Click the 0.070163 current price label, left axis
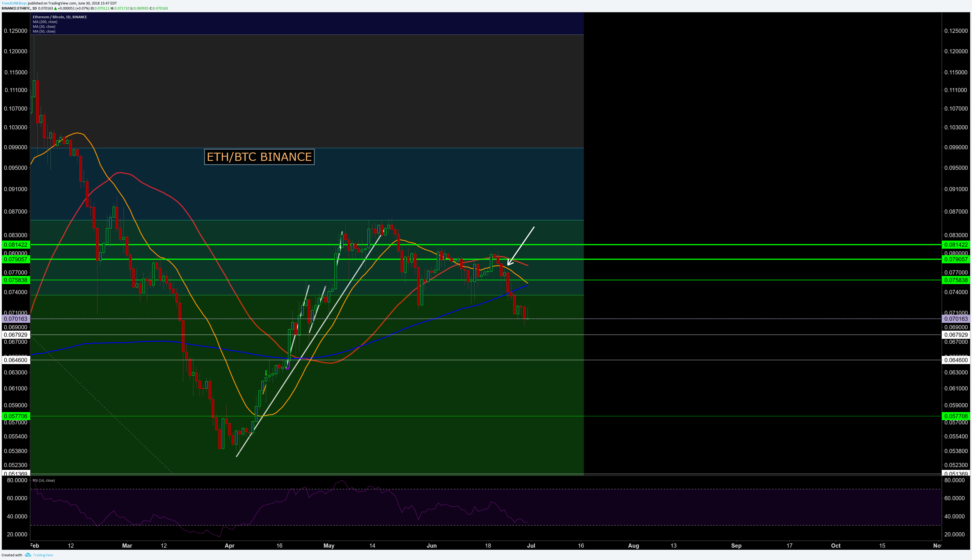 (16, 319)
